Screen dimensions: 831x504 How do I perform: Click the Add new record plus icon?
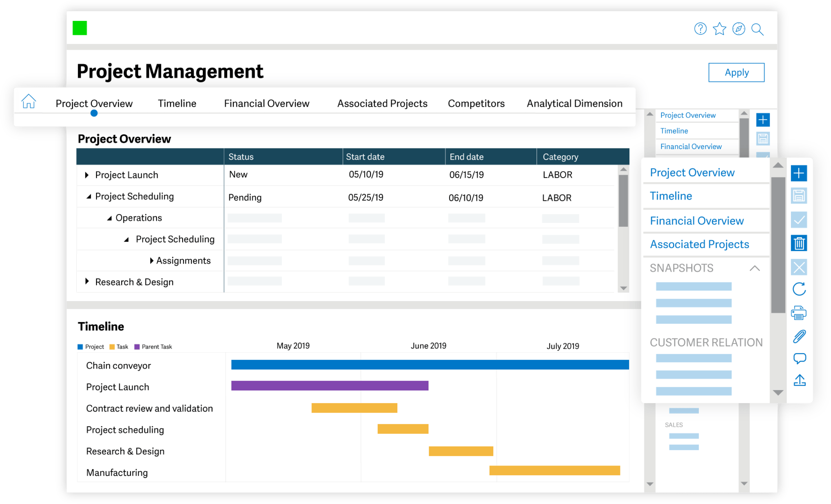[x=799, y=173]
